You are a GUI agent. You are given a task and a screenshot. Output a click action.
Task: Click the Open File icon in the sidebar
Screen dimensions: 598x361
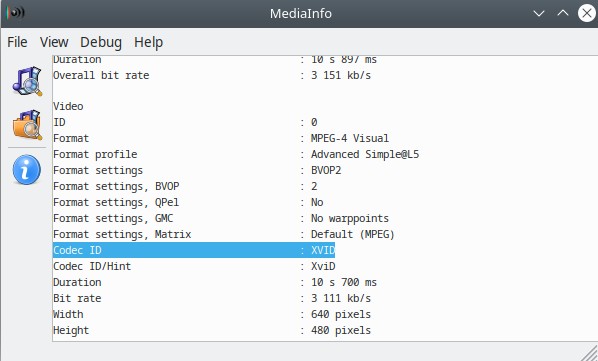point(27,81)
